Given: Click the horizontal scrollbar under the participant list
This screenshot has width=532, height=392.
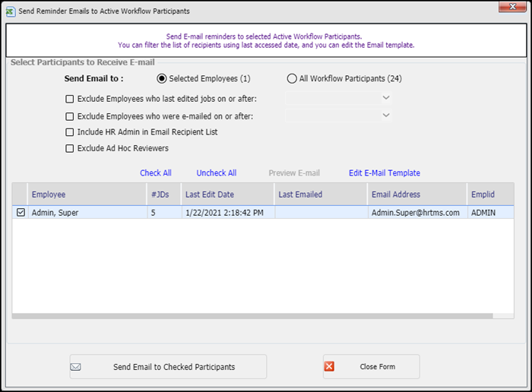Looking at the screenshot, I should [x=252, y=315].
